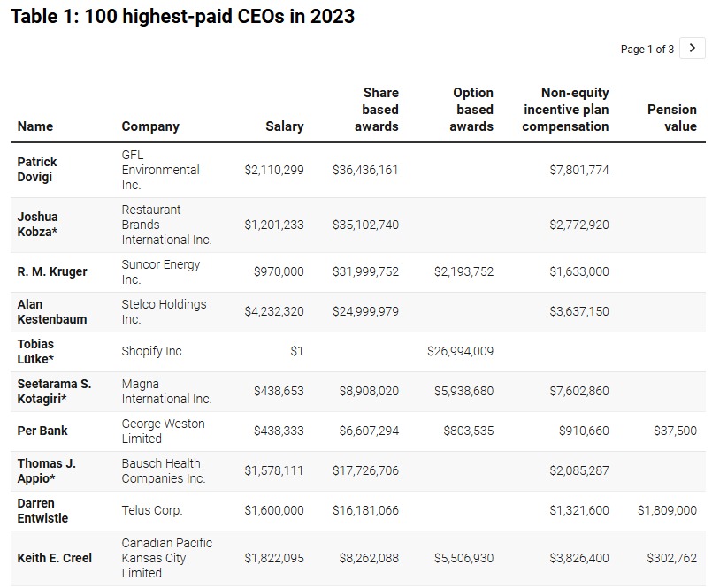Select Joshua Kobza row name
This screenshot has height=588, width=712.
(37, 225)
